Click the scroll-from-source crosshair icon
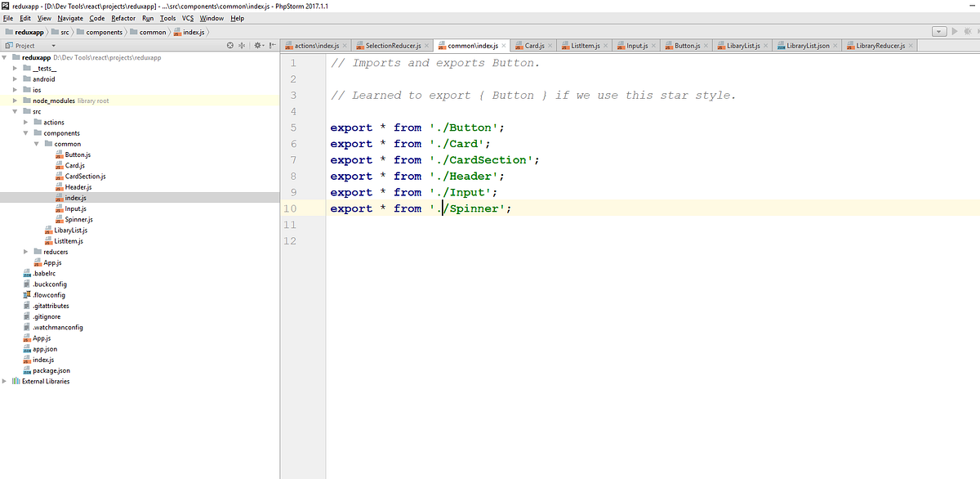This screenshot has width=980, height=479. click(x=230, y=45)
